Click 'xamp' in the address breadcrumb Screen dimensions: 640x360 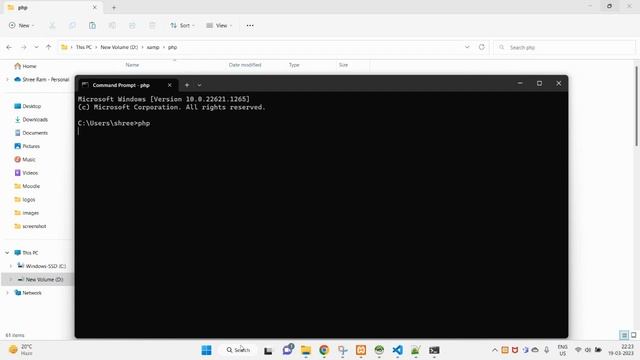[x=153, y=47]
